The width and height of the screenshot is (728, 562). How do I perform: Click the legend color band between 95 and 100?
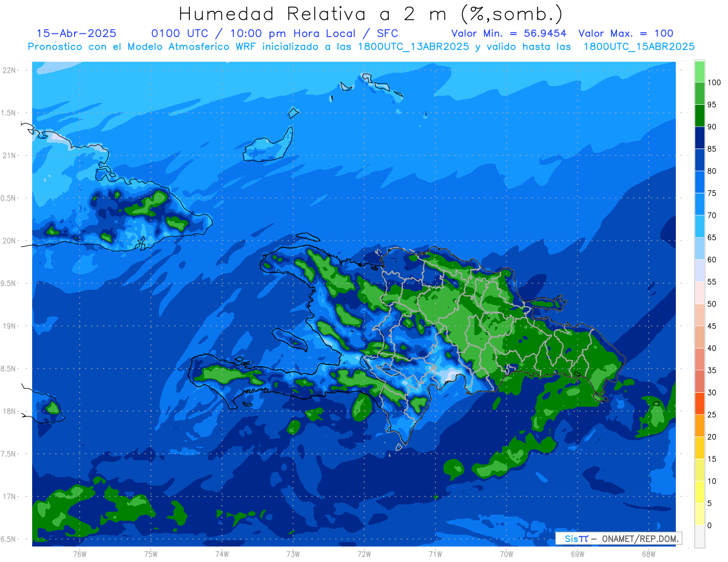699,93
